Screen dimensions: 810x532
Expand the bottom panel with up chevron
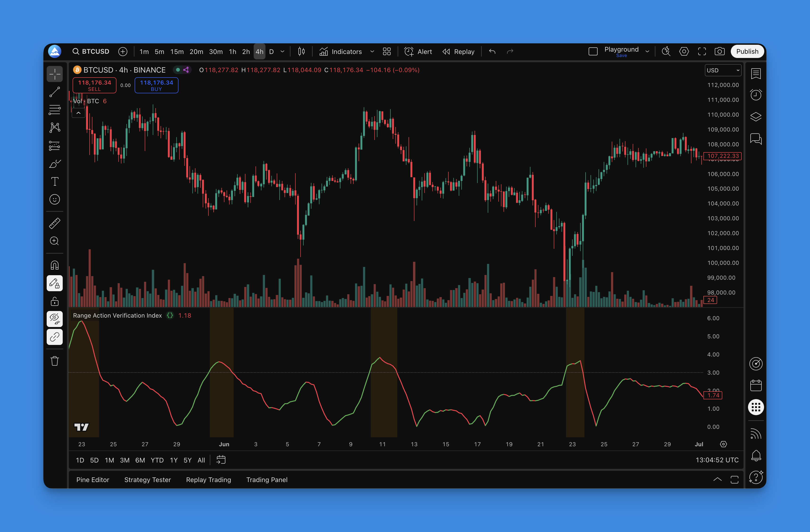pyautogui.click(x=717, y=479)
